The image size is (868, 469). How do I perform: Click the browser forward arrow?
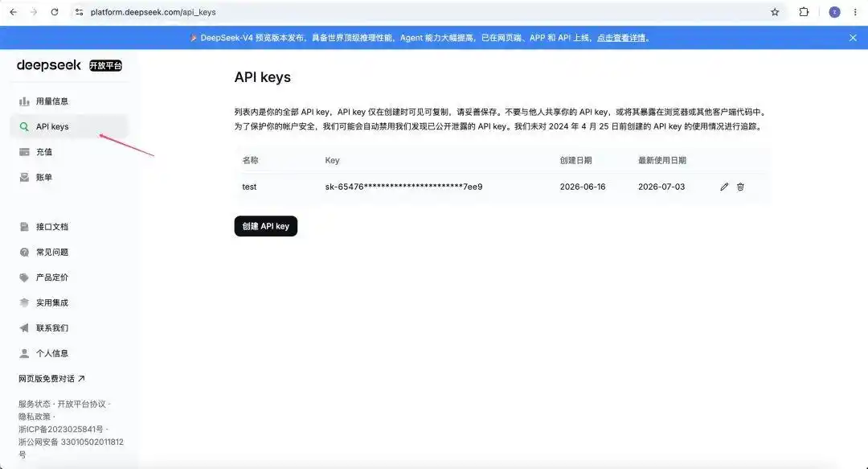coord(34,11)
